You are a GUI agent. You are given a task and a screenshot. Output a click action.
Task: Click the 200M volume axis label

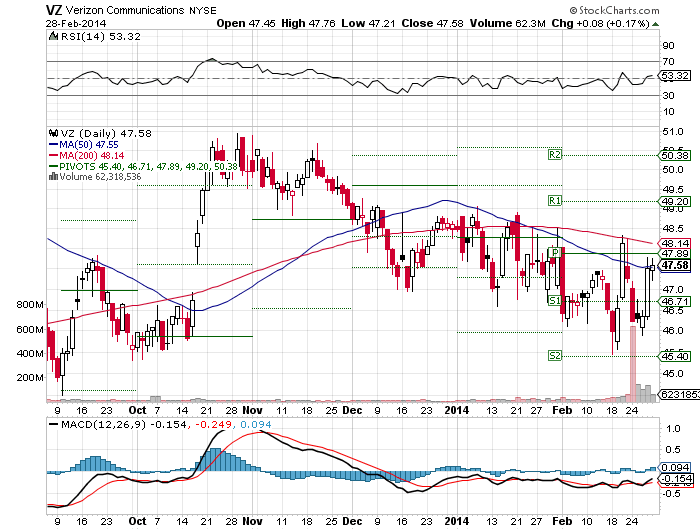pyautogui.click(x=30, y=378)
